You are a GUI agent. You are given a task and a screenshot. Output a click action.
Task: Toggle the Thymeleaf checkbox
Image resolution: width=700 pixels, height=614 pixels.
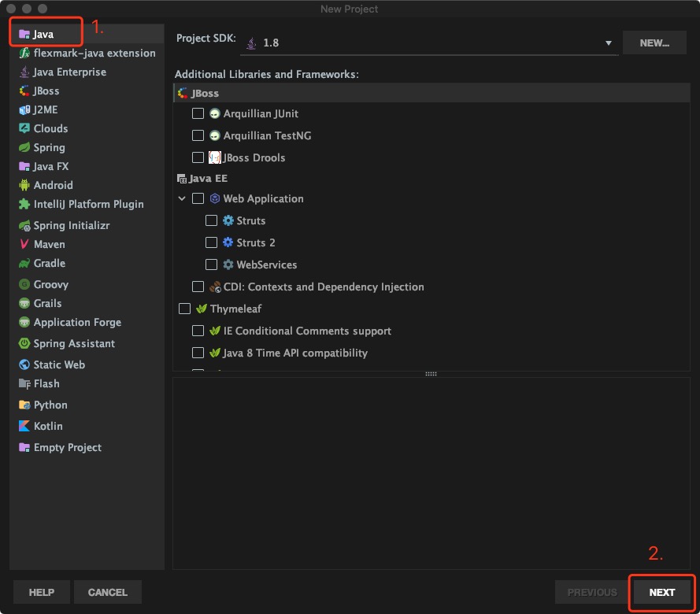point(185,309)
